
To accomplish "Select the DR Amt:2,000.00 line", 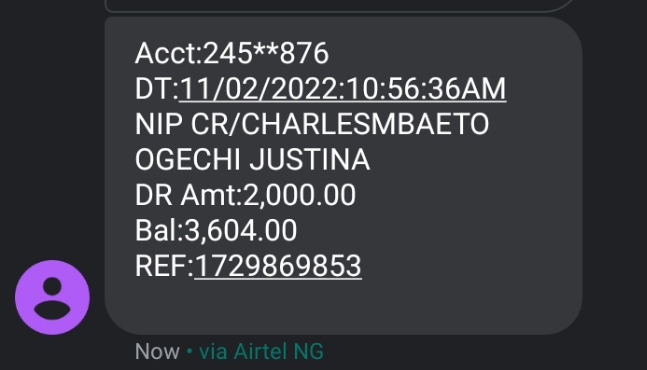I will (245, 195).
